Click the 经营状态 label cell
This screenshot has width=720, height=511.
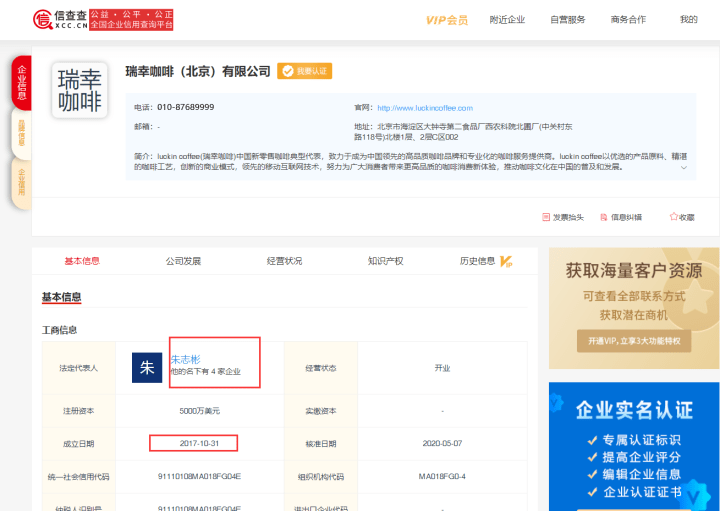(x=321, y=368)
